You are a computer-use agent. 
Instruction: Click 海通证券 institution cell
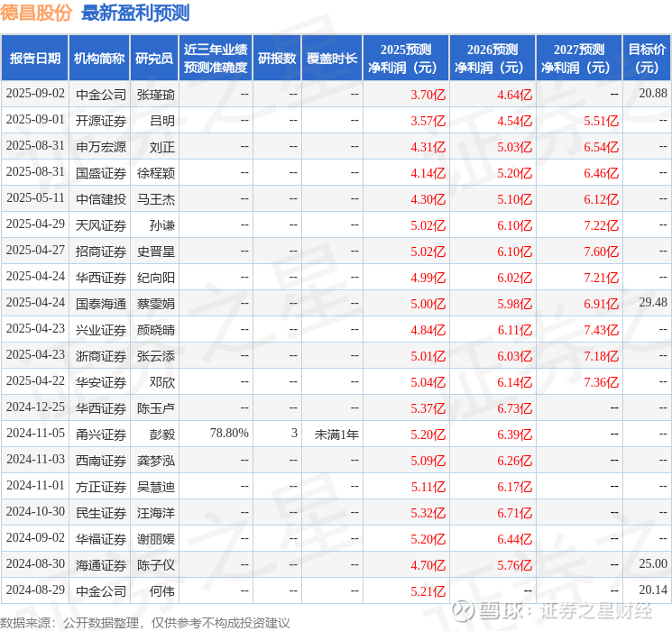coord(101,565)
